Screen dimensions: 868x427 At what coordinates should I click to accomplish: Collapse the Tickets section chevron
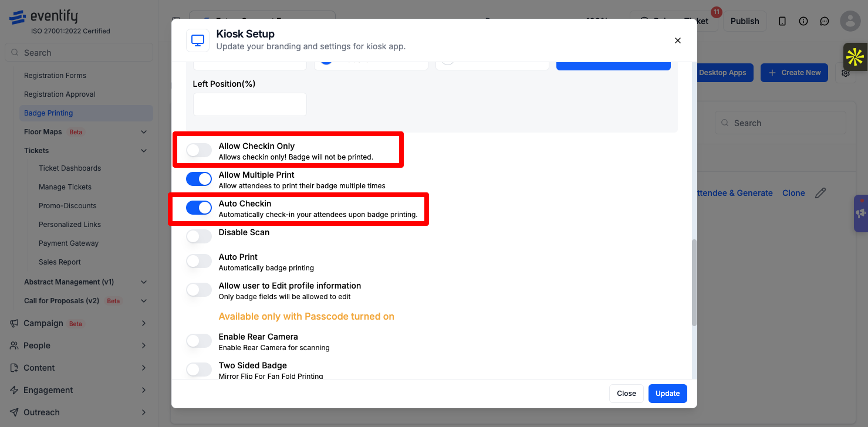coord(144,151)
